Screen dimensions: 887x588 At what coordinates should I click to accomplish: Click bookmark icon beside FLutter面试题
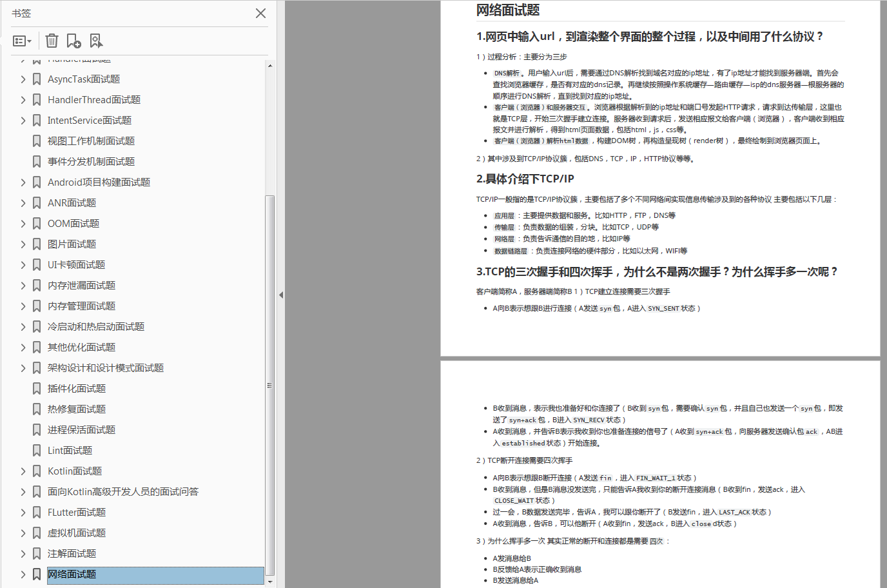pos(37,513)
